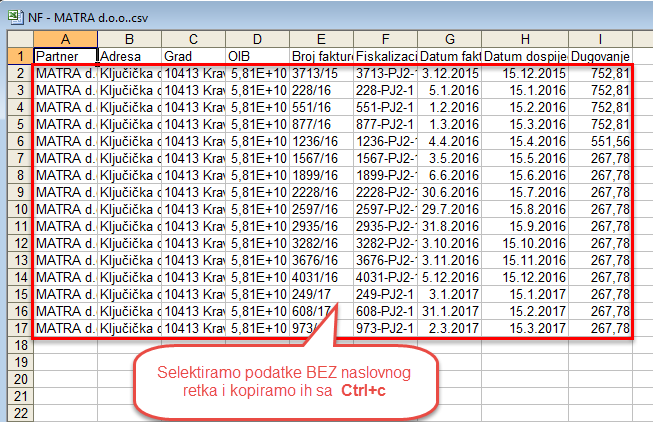Click invoice date cell '3.12.2015'
653x422 pixels.
click(450, 73)
